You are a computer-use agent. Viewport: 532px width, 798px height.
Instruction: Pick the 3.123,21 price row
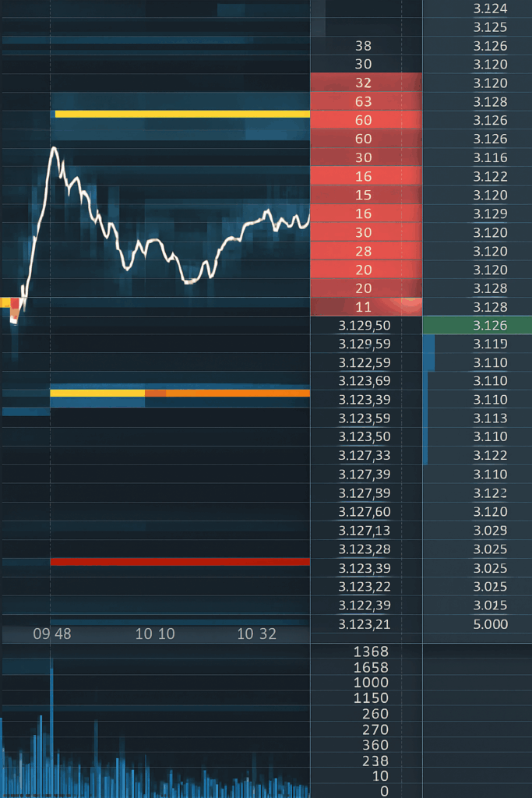tap(365, 623)
